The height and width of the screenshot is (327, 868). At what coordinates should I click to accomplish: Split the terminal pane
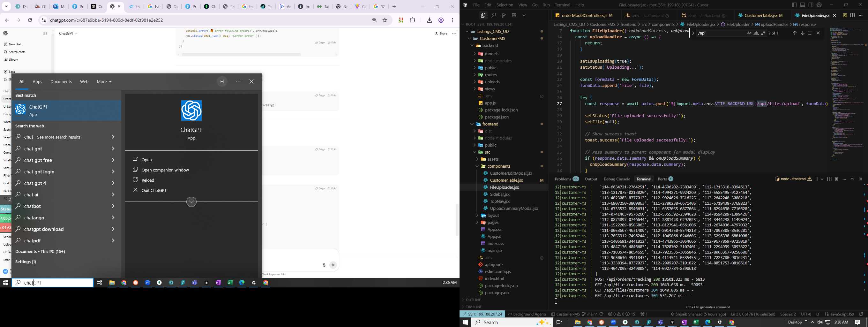829,179
